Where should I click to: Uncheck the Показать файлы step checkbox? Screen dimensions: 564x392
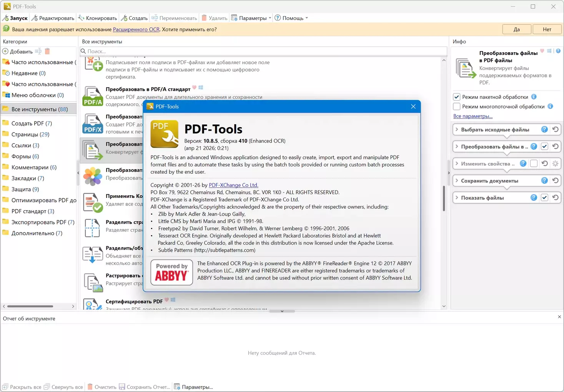pyautogui.click(x=544, y=198)
